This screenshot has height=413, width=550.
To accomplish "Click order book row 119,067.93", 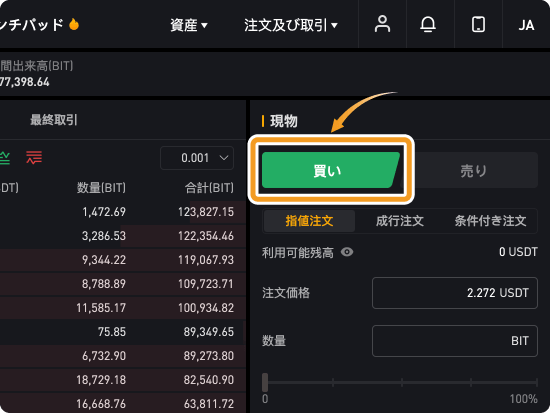I will [123, 260].
